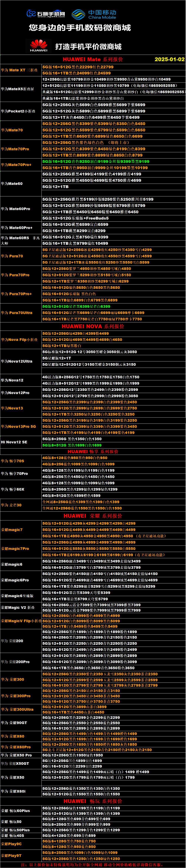186x868 pixels.
Task: Select the 华为Nova13Pro 5G model cell
Action: (21, 426)
